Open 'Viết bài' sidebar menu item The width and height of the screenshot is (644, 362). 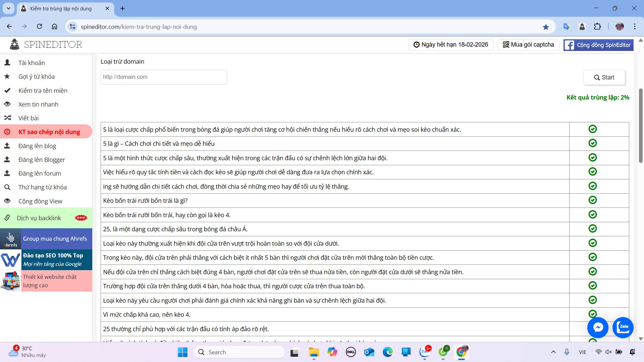29,118
